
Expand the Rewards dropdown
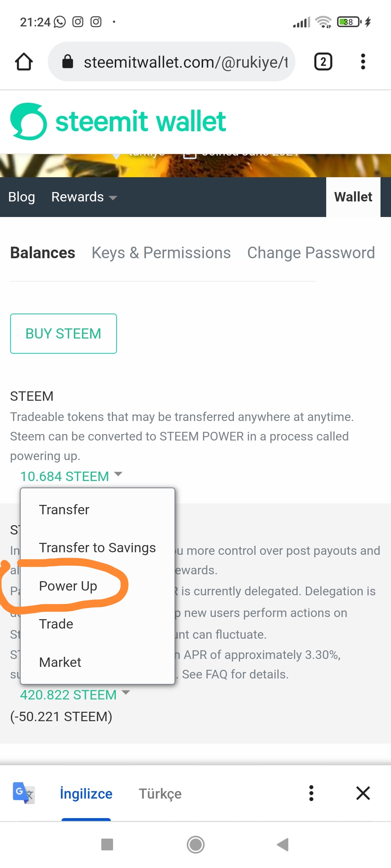84,197
